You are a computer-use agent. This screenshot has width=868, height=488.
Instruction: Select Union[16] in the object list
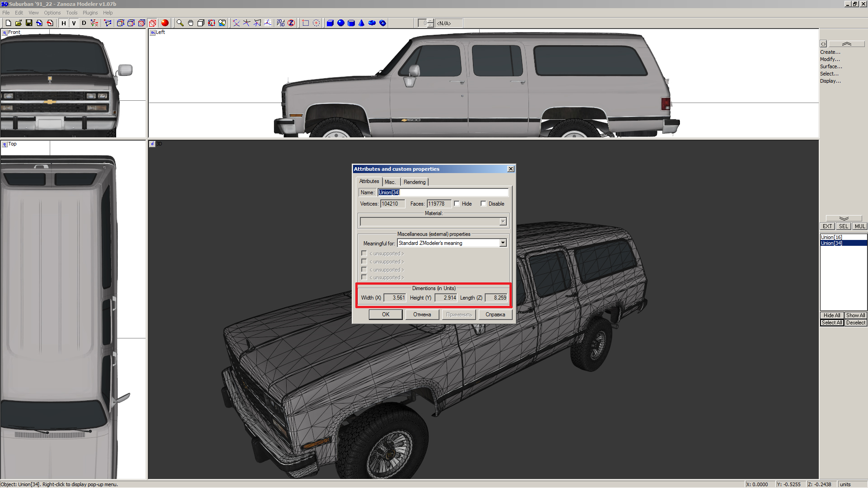(831, 237)
